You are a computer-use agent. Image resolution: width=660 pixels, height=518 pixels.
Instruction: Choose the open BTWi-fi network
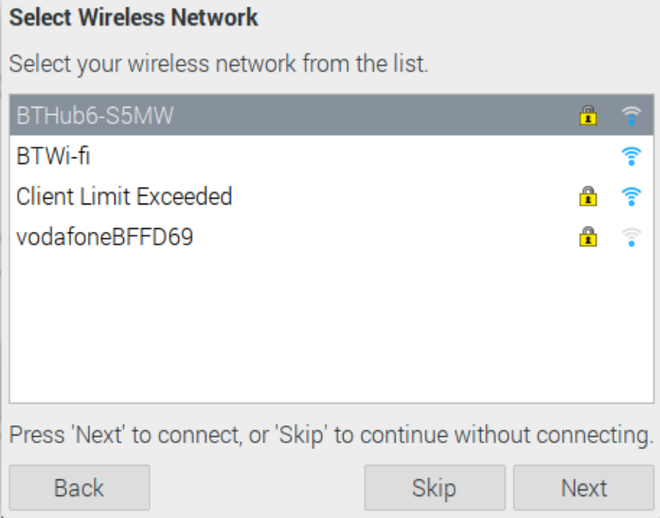[300, 156]
